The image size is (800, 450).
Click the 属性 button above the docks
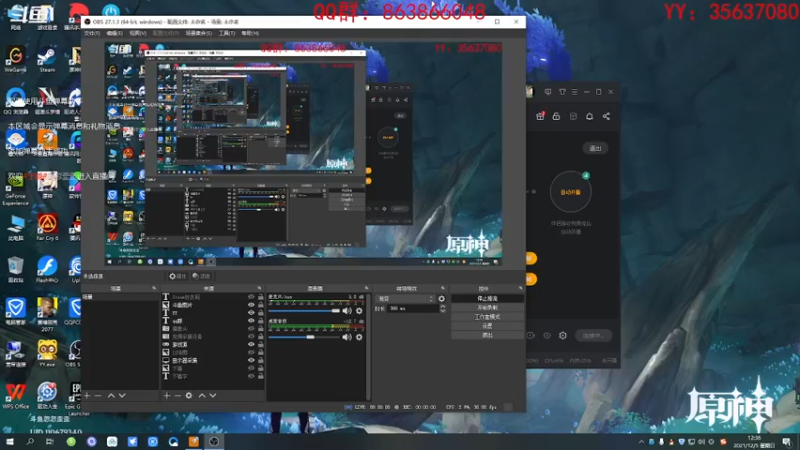pyautogui.click(x=178, y=276)
